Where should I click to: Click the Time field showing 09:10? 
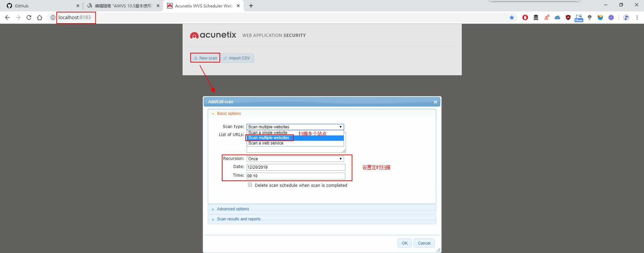(296, 176)
